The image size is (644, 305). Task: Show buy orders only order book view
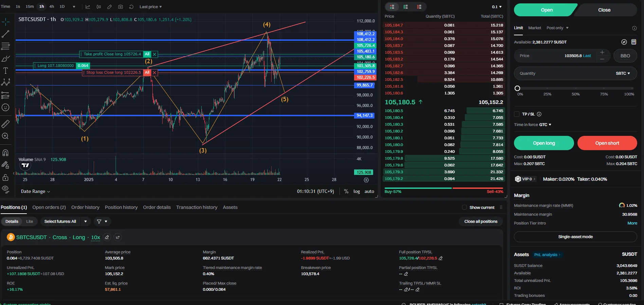(x=406, y=7)
